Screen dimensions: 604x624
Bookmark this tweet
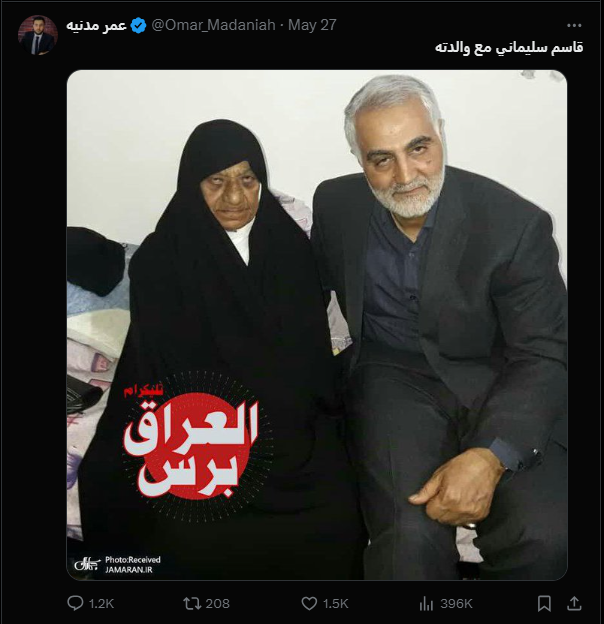pyautogui.click(x=544, y=604)
